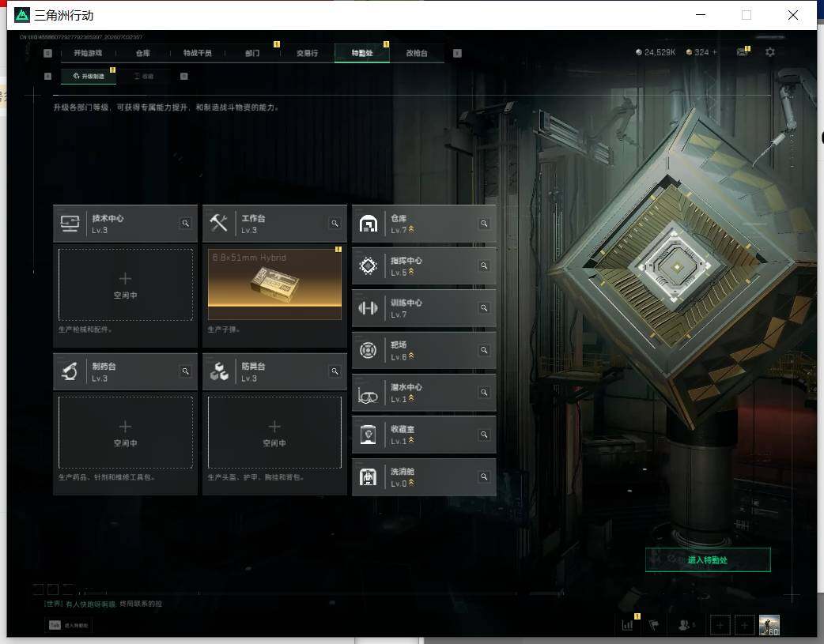Image resolution: width=824 pixels, height=644 pixels.
Task: Open magnifier details for 防具台
Action: (x=335, y=371)
